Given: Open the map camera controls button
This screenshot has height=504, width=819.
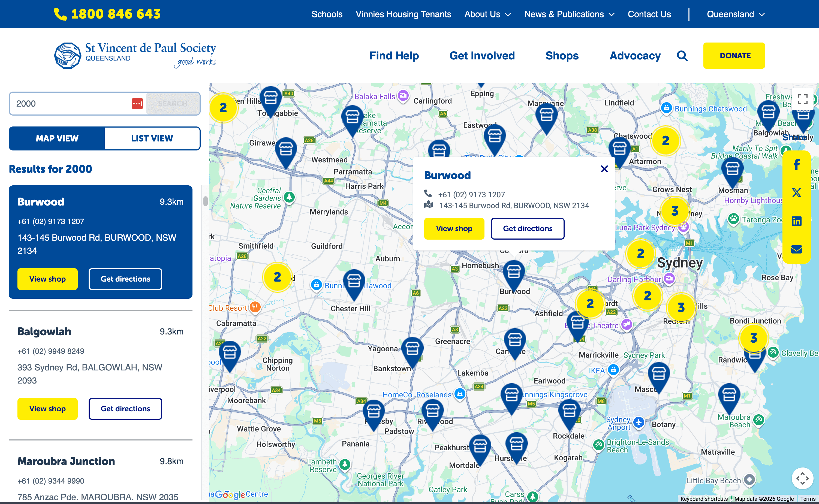Looking at the screenshot, I should 802,478.
